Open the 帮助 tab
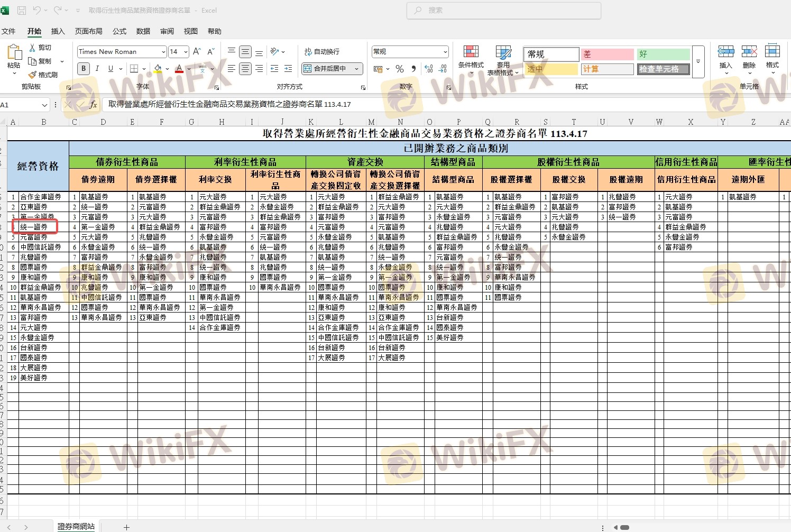Image resolution: width=791 pixels, height=532 pixels. (215, 31)
